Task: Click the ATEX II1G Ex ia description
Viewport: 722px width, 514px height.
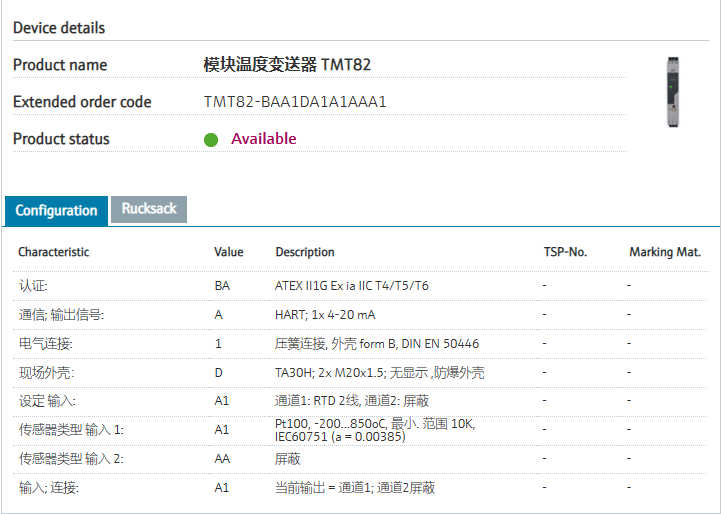Action: coord(352,286)
